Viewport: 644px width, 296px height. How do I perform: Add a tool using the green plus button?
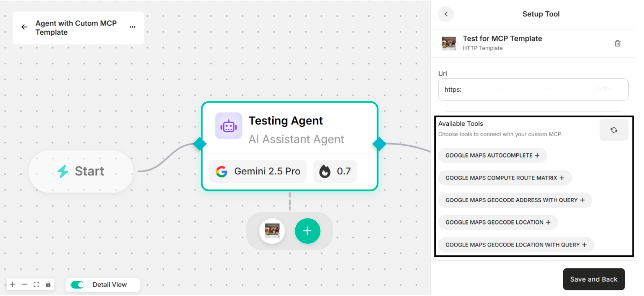point(308,231)
